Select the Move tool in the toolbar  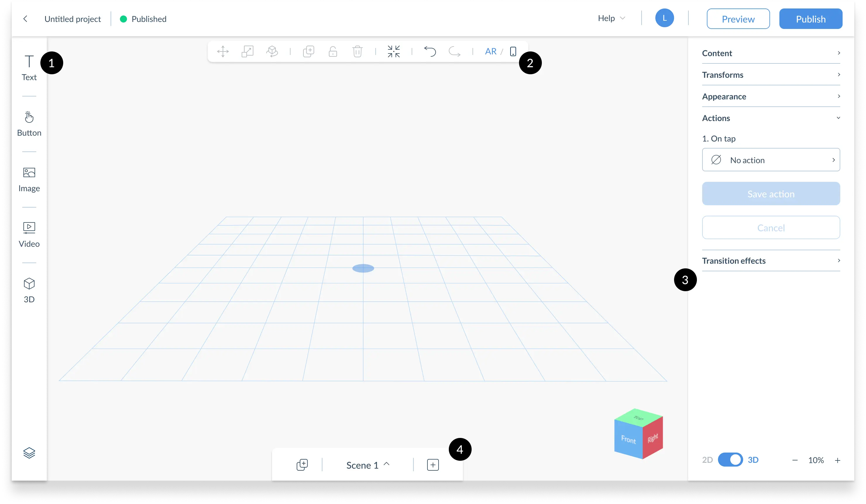pyautogui.click(x=223, y=51)
